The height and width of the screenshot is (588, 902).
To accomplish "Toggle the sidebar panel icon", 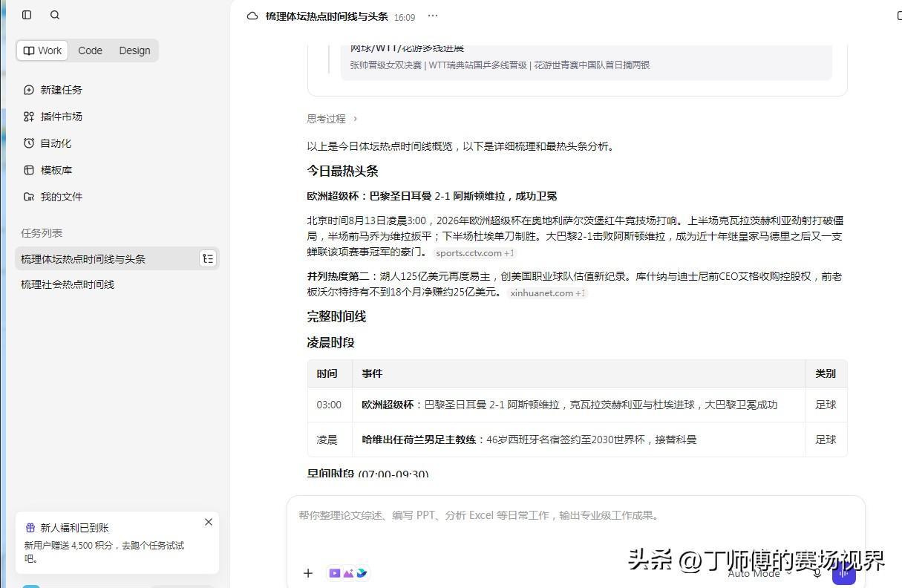I will tap(27, 15).
